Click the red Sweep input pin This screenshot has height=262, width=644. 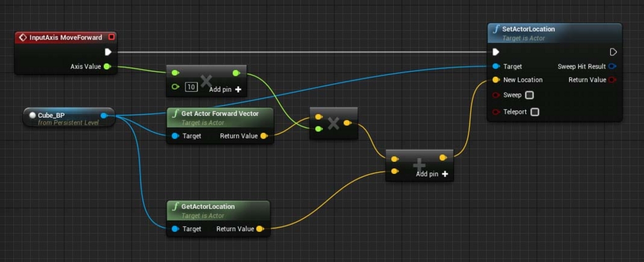pyautogui.click(x=496, y=95)
